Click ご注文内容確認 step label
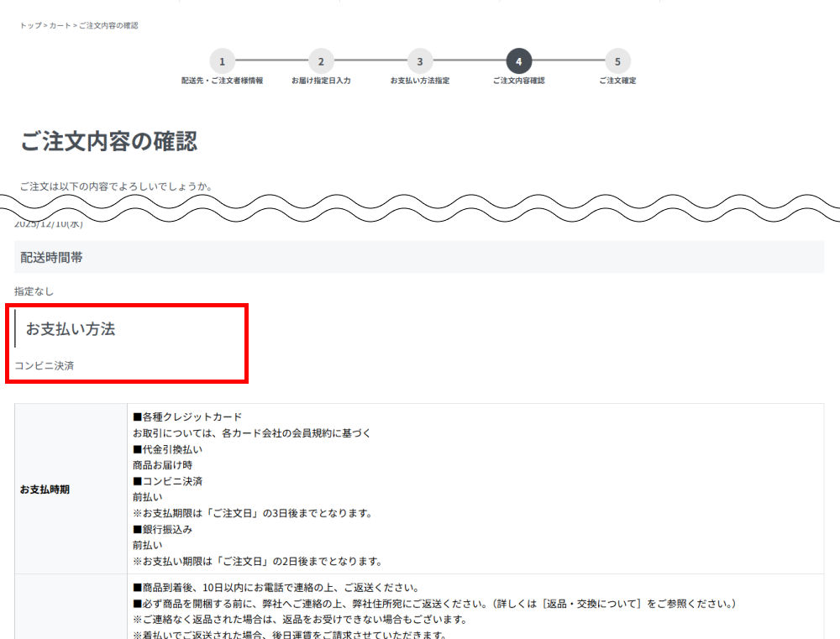840x639 pixels. tap(518, 81)
